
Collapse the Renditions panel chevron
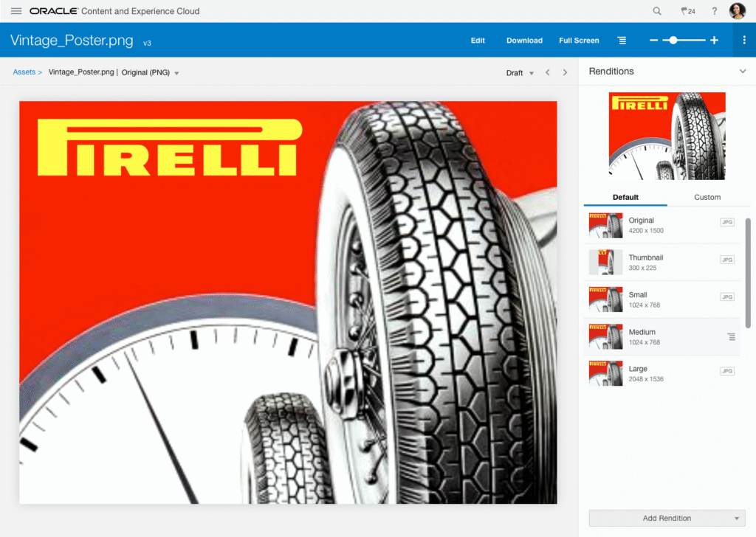(x=743, y=72)
